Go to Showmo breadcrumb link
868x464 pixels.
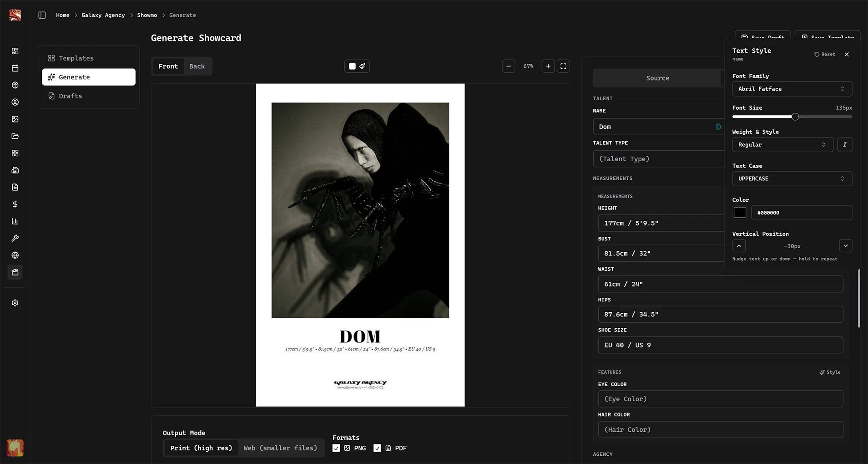pos(147,15)
